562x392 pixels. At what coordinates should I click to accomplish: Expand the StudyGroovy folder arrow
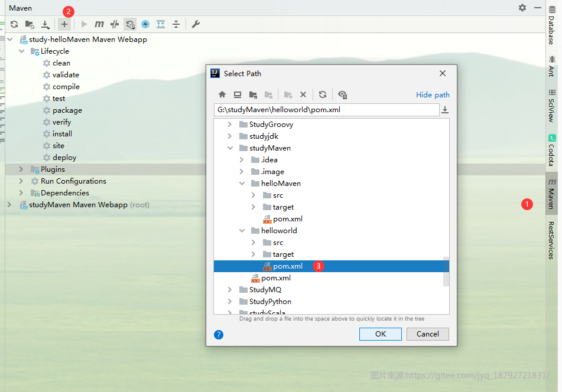click(x=230, y=125)
